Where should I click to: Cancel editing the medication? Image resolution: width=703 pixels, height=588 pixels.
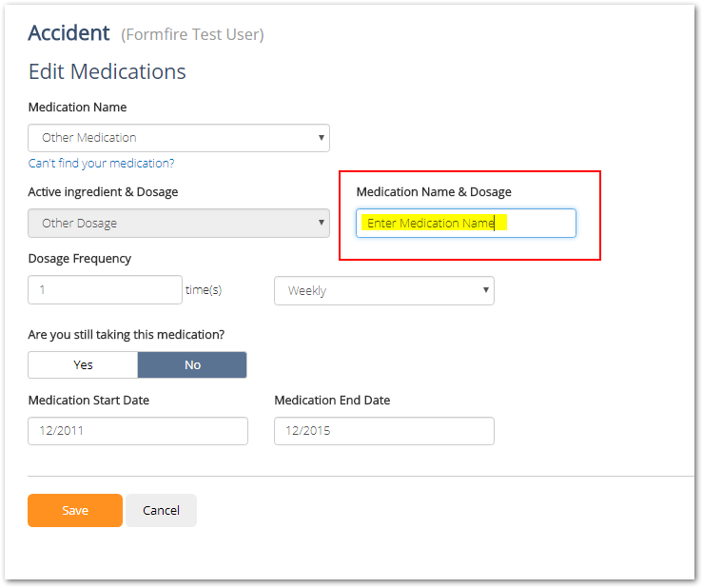161,510
